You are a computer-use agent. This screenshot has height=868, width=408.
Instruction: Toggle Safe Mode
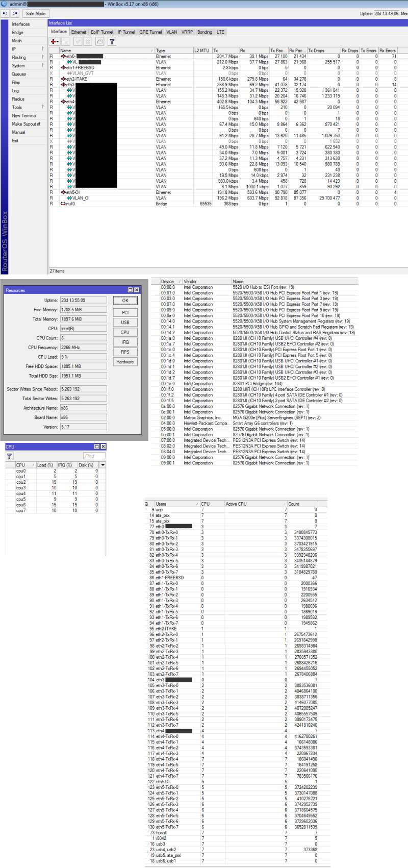point(35,13)
